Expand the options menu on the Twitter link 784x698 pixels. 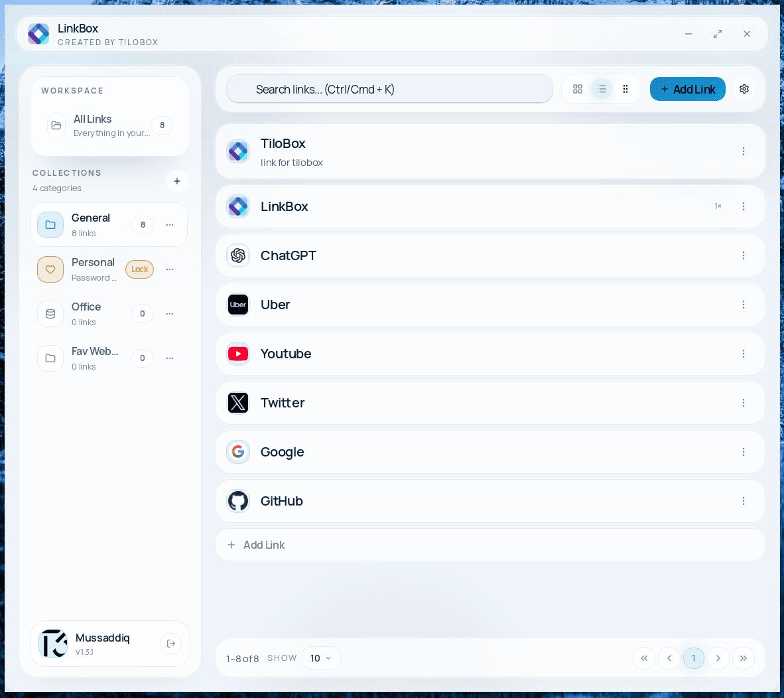744,403
